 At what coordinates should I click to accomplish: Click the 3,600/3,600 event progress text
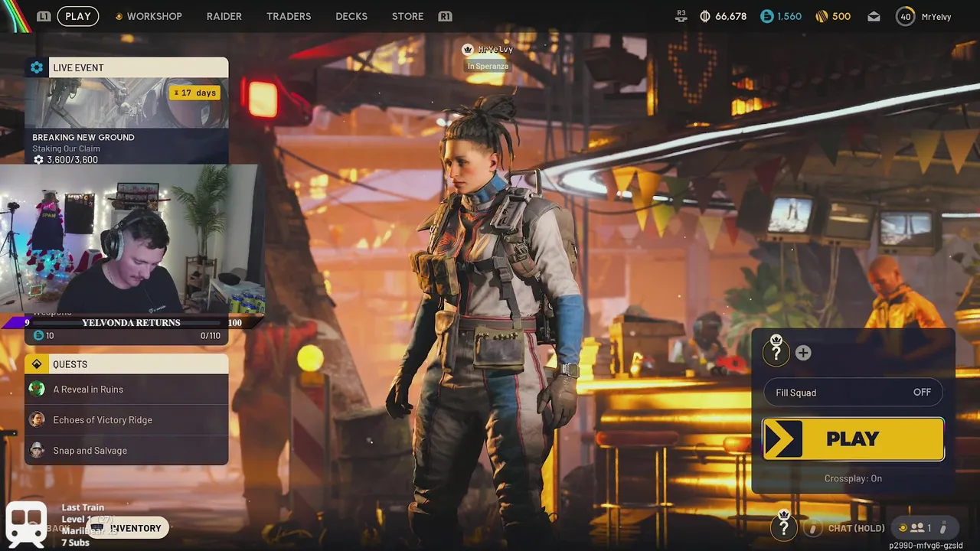(x=72, y=160)
